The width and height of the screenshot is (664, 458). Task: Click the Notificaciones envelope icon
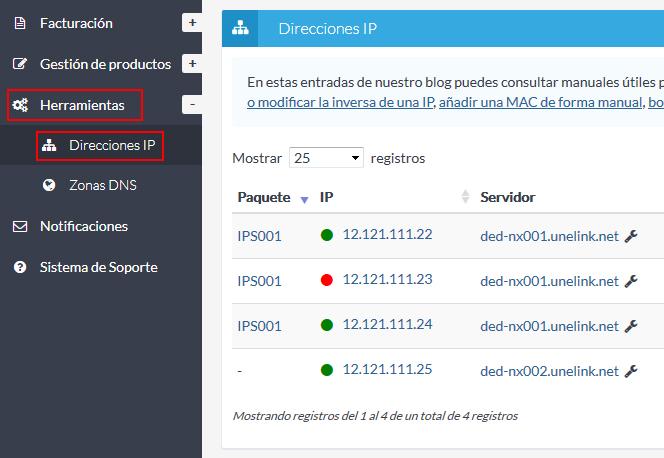click(x=20, y=226)
